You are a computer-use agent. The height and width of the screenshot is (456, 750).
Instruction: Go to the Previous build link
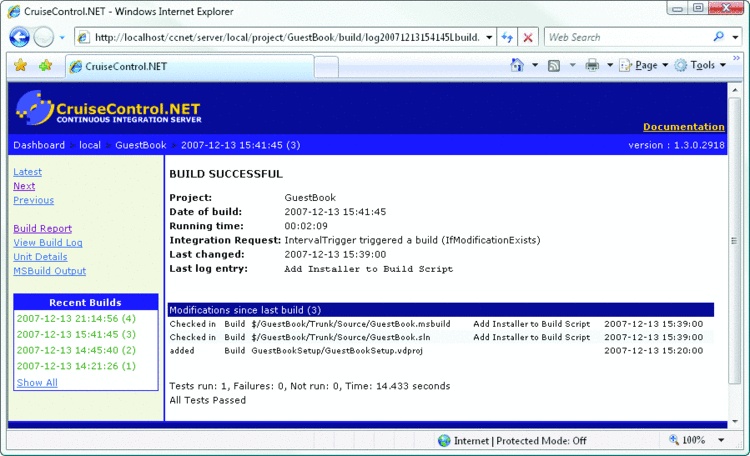click(x=33, y=200)
